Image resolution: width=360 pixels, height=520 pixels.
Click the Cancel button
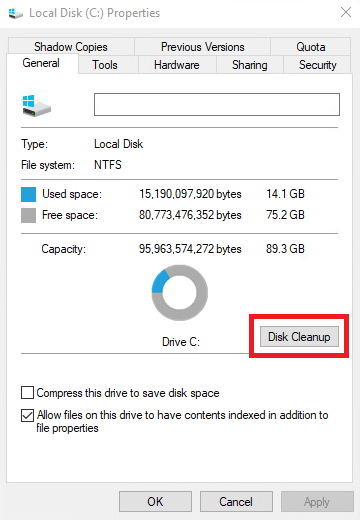pyautogui.click(x=236, y=501)
